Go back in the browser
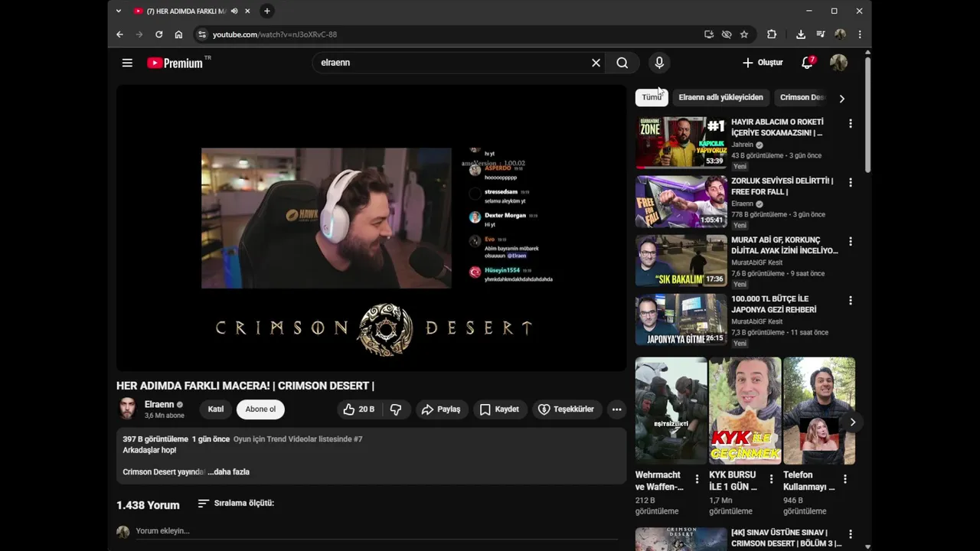The height and width of the screenshot is (551, 980). point(119,34)
